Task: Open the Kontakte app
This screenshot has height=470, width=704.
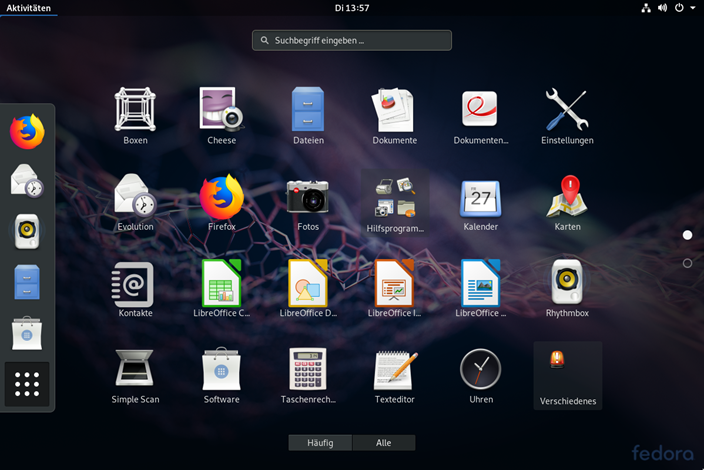Action: [135, 289]
